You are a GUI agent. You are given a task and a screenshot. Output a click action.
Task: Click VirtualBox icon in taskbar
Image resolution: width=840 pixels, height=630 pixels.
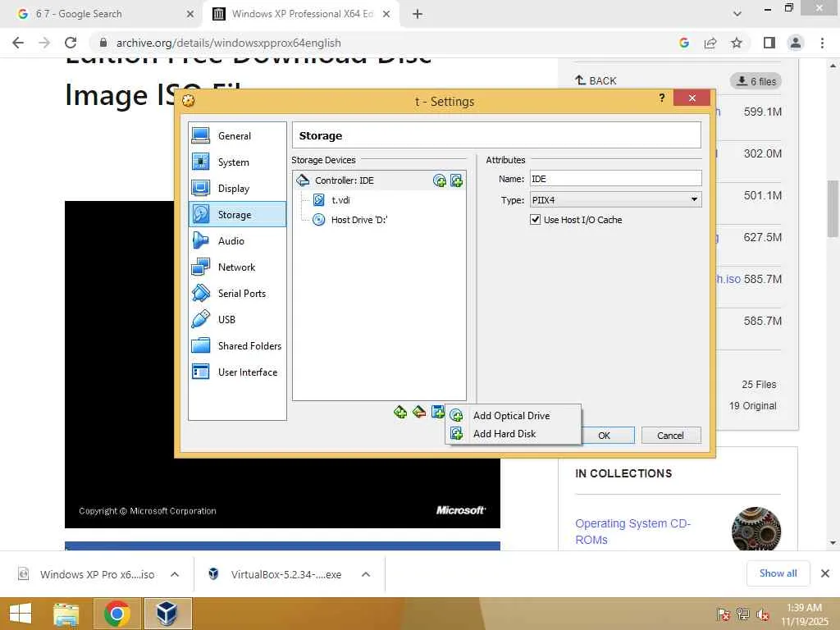click(x=167, y=614)
